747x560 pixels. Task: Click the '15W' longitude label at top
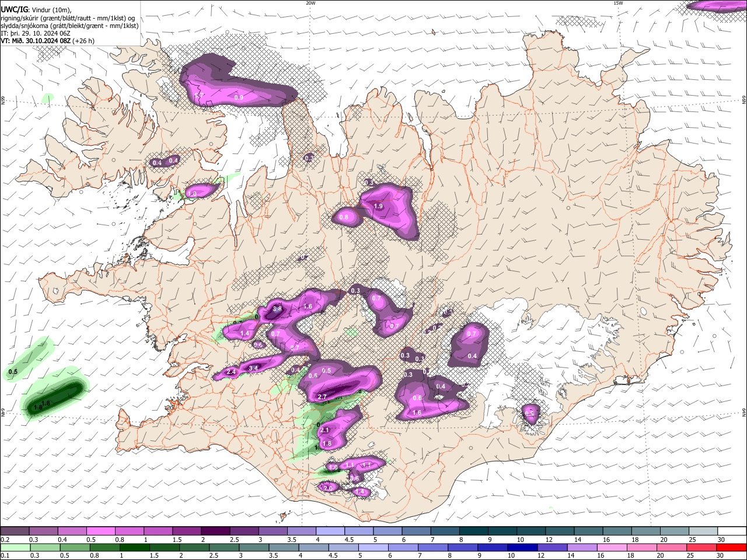[x=618, y=3]
